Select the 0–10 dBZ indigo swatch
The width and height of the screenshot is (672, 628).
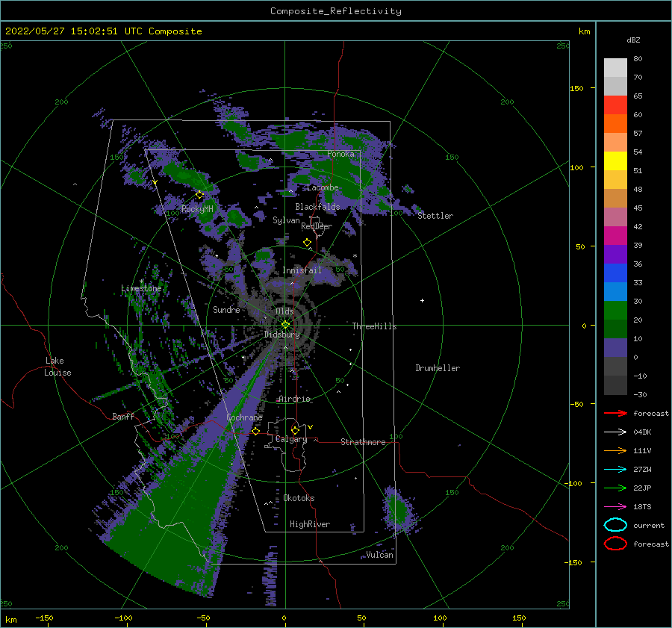tap(615, 348)
